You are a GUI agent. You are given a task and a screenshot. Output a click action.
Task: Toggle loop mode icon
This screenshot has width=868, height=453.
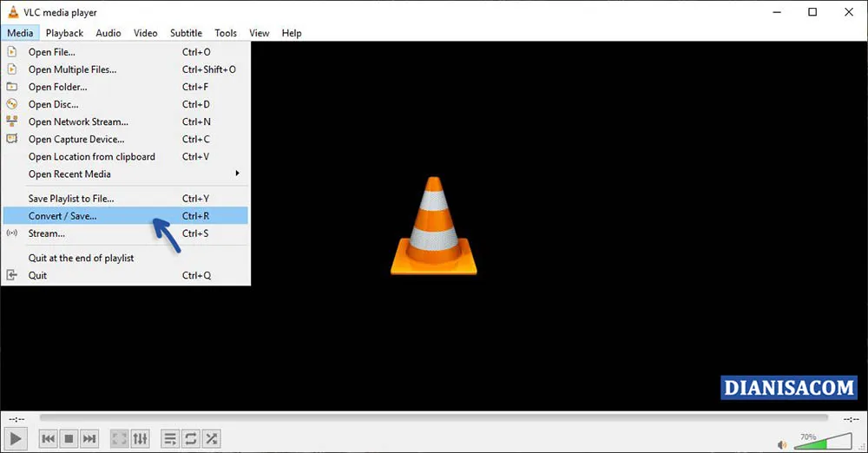190,439
